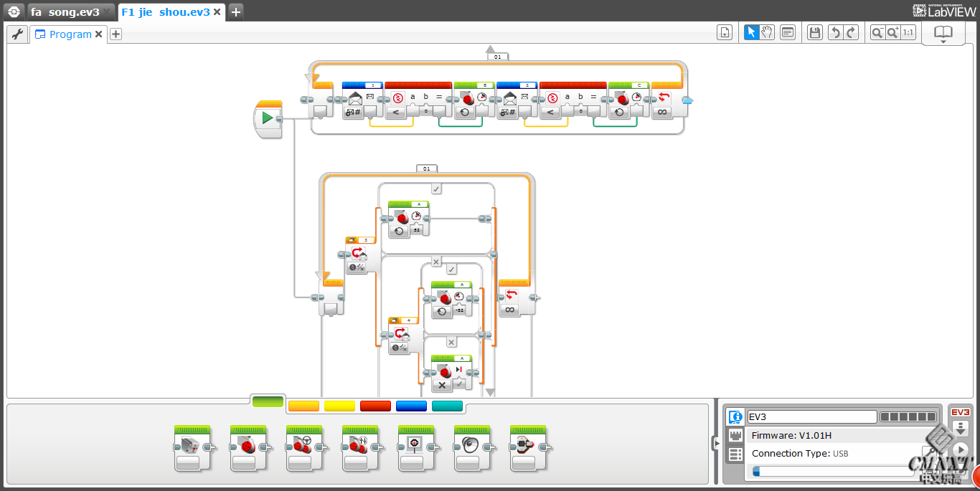Redo the last action
The width and height of the screenshot is (980, 491).
[x=851, y=32]
